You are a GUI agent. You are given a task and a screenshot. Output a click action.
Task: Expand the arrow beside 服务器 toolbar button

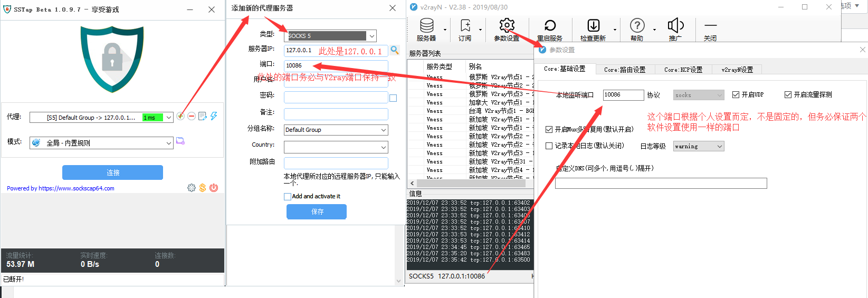445,30
